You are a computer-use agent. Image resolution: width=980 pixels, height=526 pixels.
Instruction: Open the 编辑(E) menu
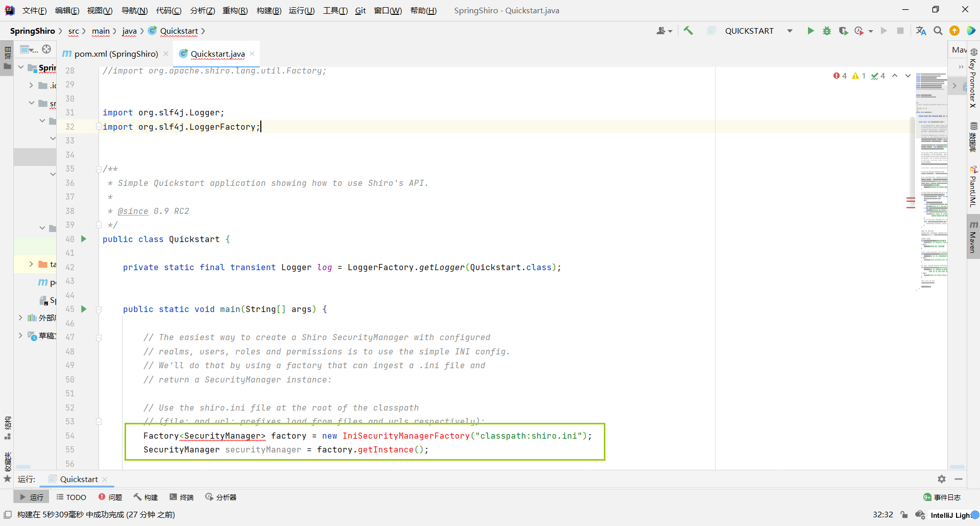67,11
